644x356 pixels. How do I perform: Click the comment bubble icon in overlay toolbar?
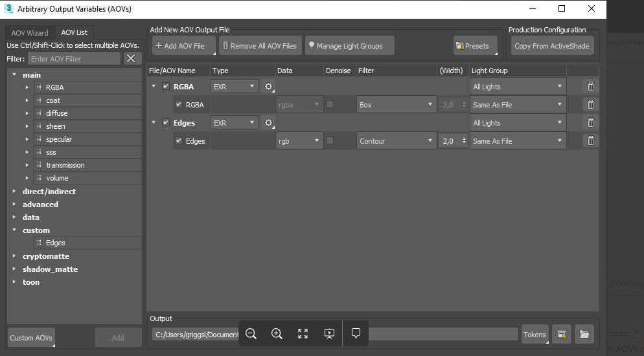click(x=356, y=333)
